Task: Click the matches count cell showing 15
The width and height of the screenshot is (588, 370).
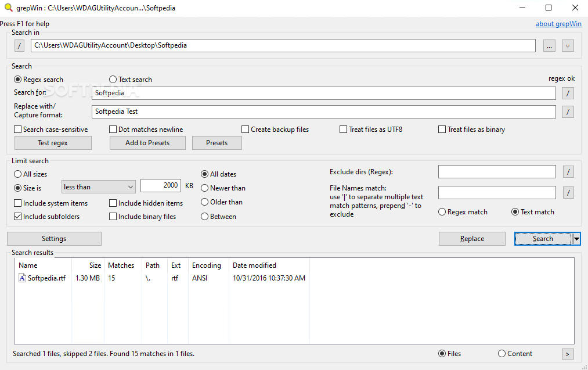Action: [x=111, y=278]
